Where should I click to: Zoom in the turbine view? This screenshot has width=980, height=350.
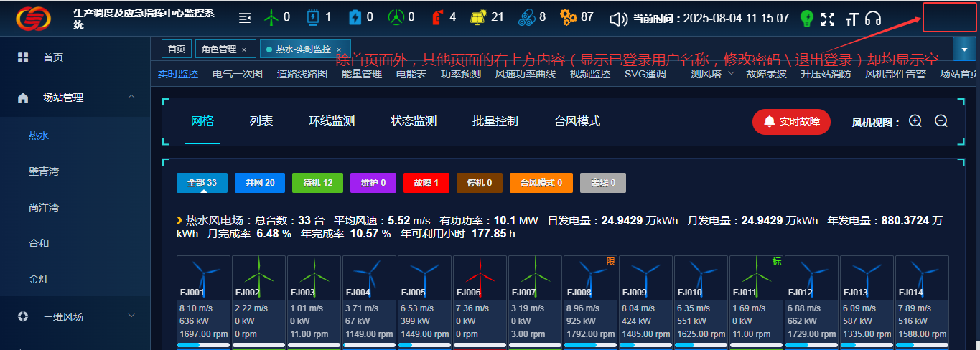coord(915,121)
